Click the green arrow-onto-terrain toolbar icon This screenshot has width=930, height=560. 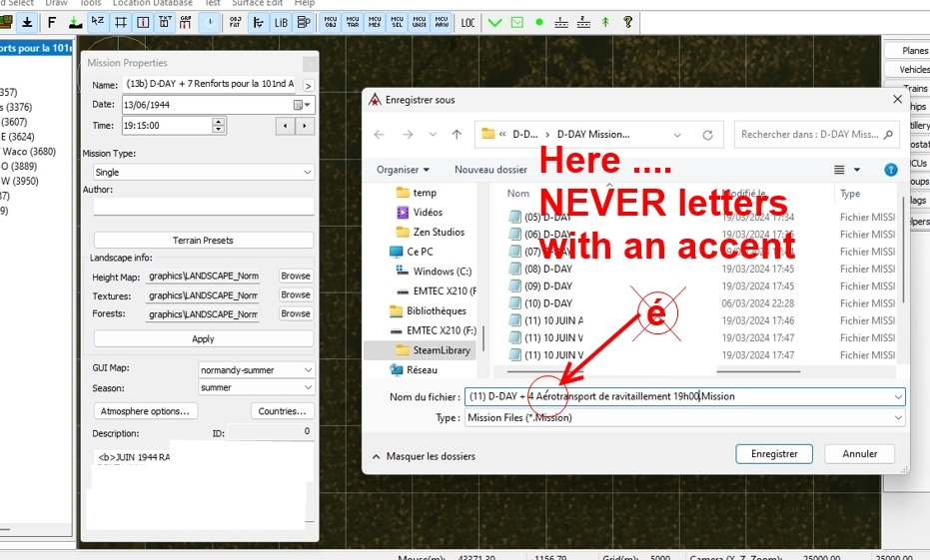click(75, 23)
